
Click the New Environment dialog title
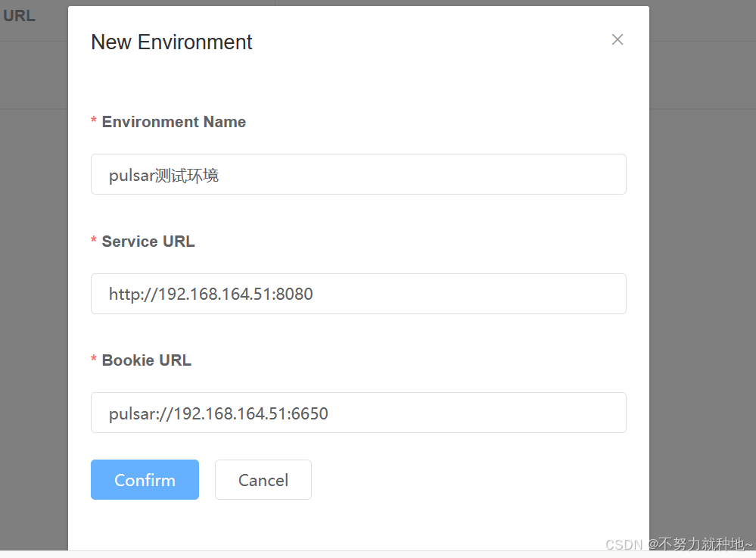click(172, 42)
